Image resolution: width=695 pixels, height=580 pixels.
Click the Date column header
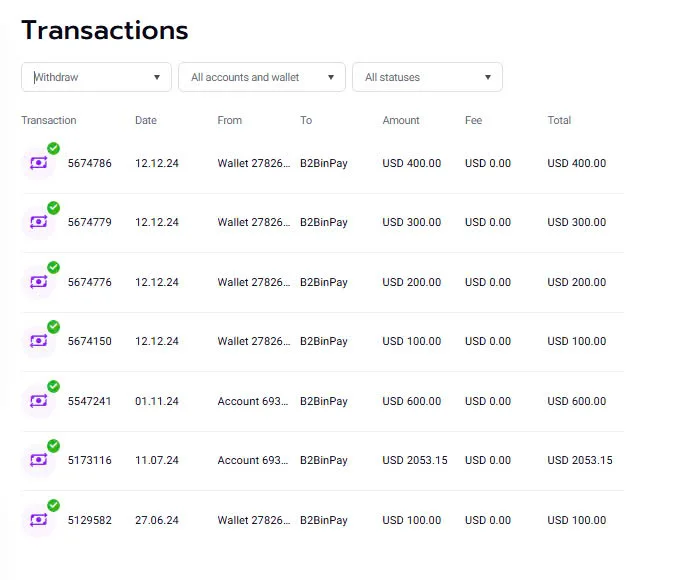pos(146,120)
